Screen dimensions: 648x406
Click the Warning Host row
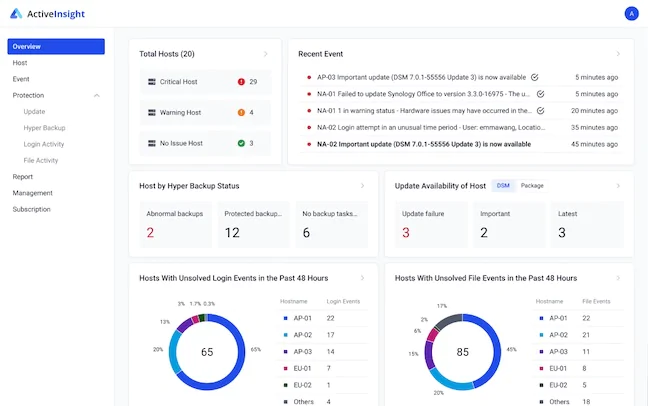pos(205,112)
